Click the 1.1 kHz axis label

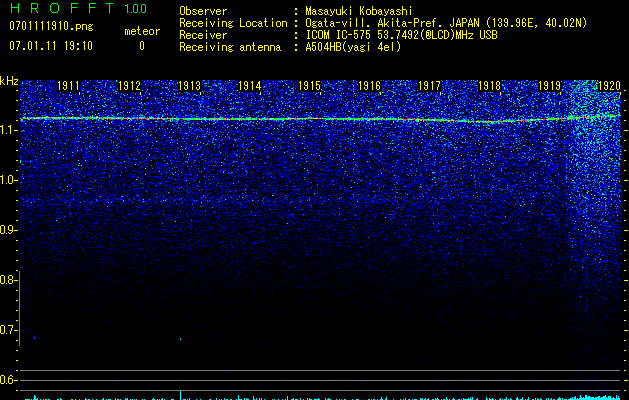tap(8, 130)
